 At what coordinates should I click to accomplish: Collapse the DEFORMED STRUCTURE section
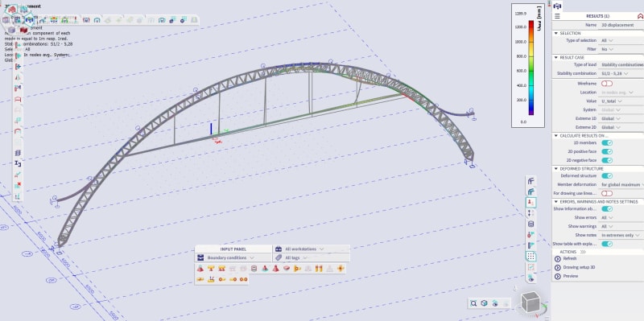[x=556, y=169]
